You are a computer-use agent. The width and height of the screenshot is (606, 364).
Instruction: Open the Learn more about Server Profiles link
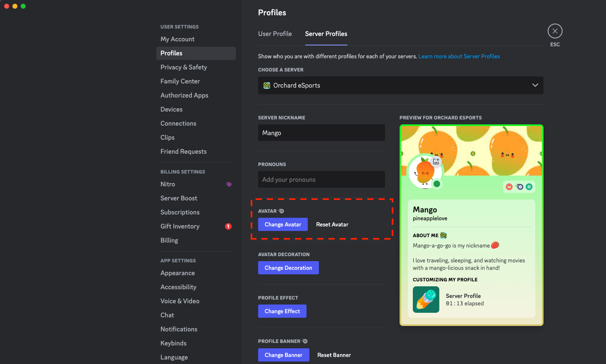pyautogui.click(x=459, y=56)
